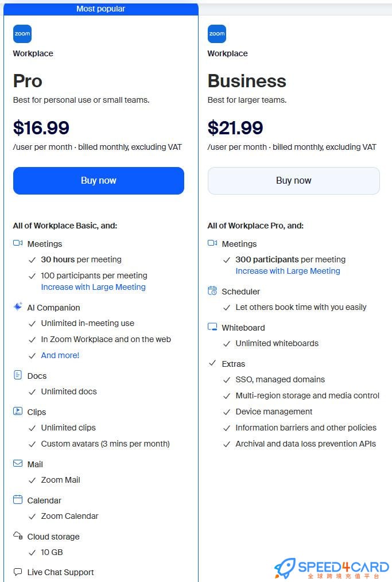Click the Meetings camera icon under Business
Screen dimensions: 392x582
212,243
